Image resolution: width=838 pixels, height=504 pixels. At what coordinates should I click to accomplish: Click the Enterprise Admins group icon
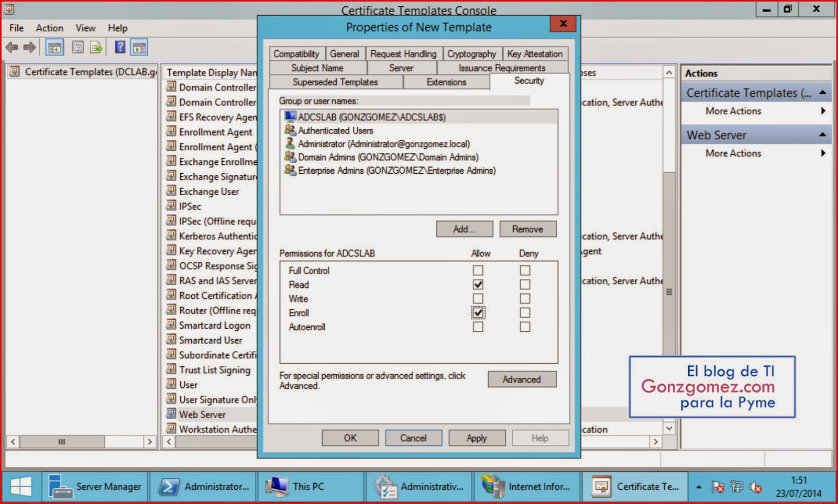tap(290, 170)
